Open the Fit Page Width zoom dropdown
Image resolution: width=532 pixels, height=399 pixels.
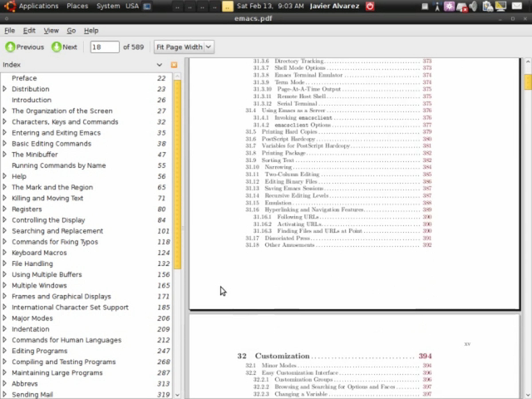[184, 47]
